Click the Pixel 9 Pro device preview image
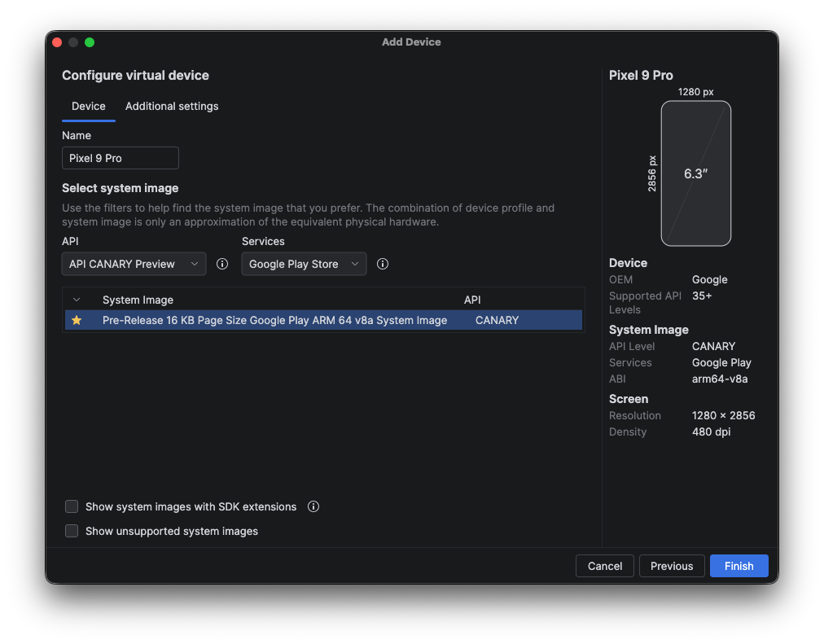Image resolution: width=824 pixels, height=644 pixels. pyautogui.click(x=696, y=173)
